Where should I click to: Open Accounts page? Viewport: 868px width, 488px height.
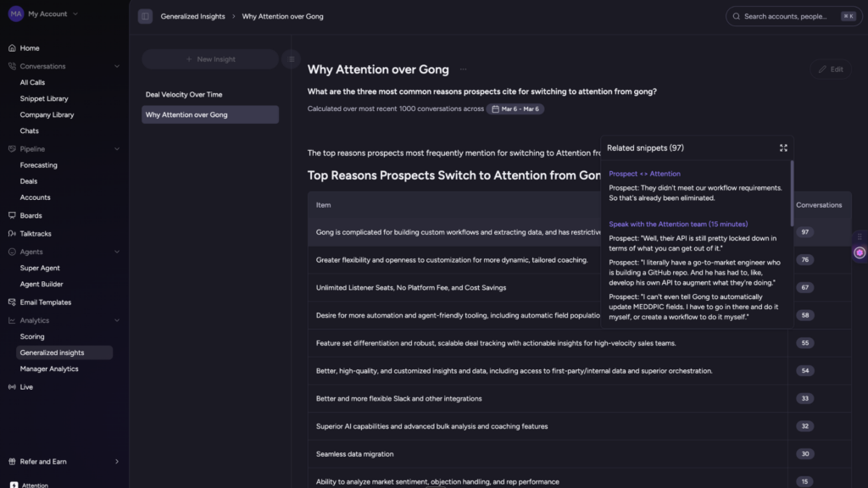click(35, 197)
